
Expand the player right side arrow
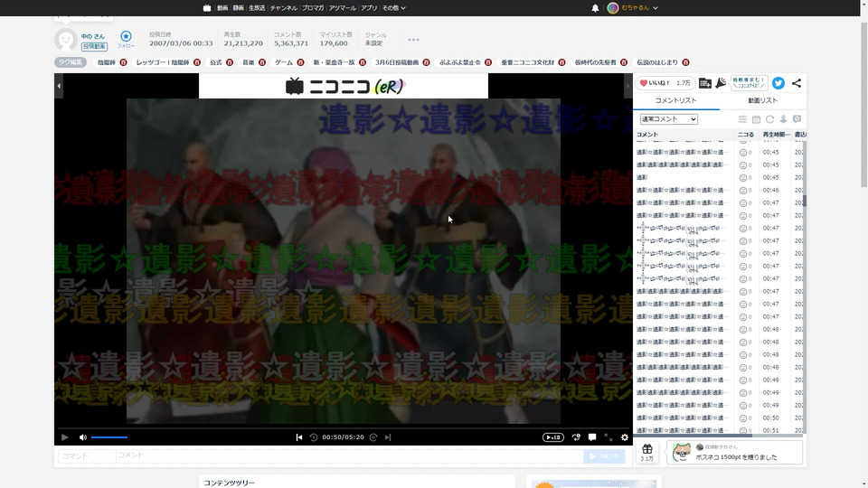tap(627, 86)
